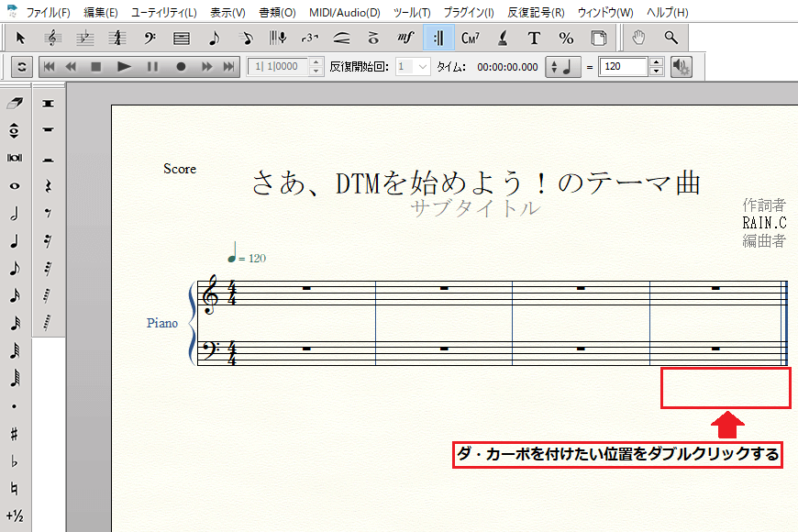Pick the Eraser in the note palette
The height and width of the screenshot is (532, 798).
pyautogui.click(x=14, y=104)
